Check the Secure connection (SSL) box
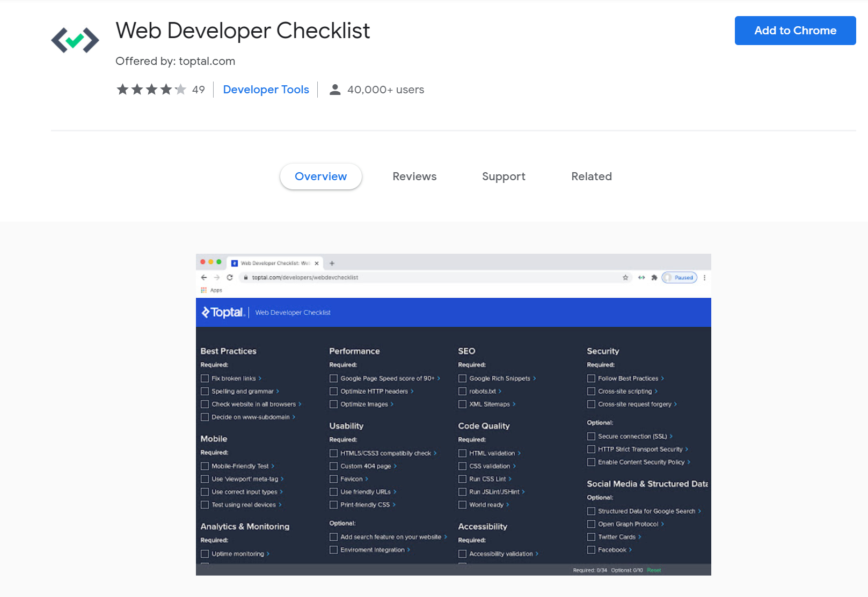Viewport: 868px width, 597px height. (x=591, y=436)
